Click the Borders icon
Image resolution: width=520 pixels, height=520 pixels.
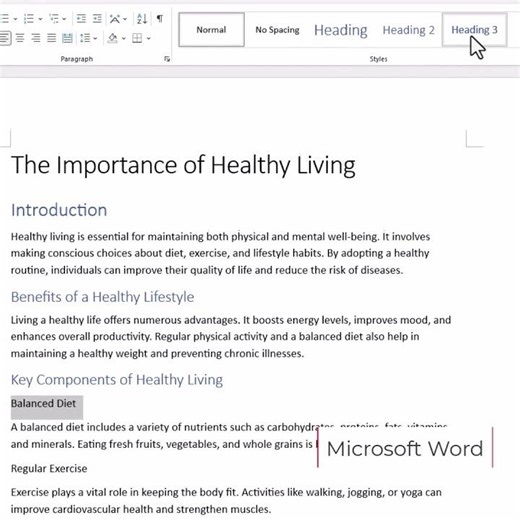(137, 38)
